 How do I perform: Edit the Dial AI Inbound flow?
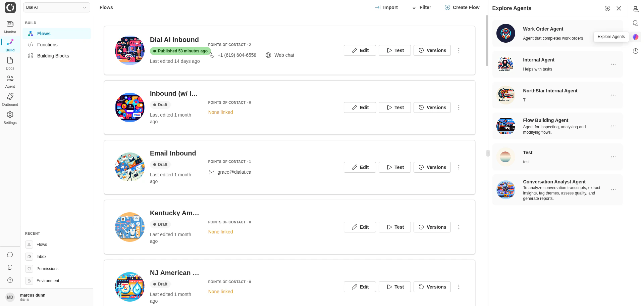[360, 50]
